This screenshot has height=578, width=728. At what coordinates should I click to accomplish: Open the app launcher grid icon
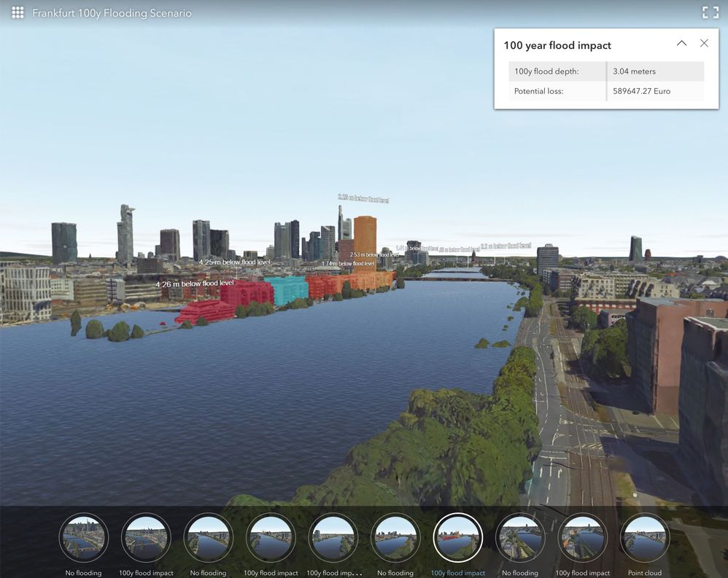tap(17, 12)
